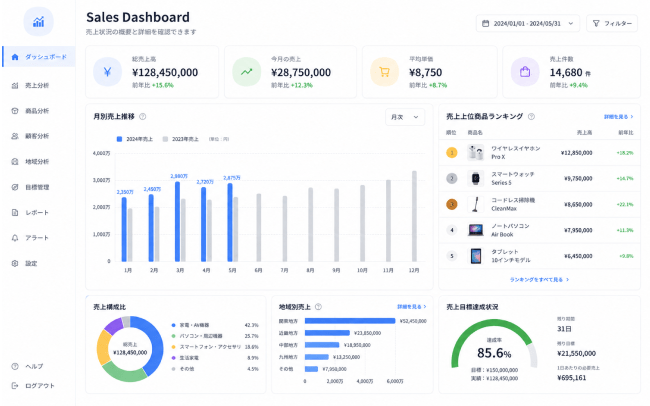The width and height of the screenshot is (650, 406).
Task: Click the chart logo icon in sidebar
Action: (39, 22)
